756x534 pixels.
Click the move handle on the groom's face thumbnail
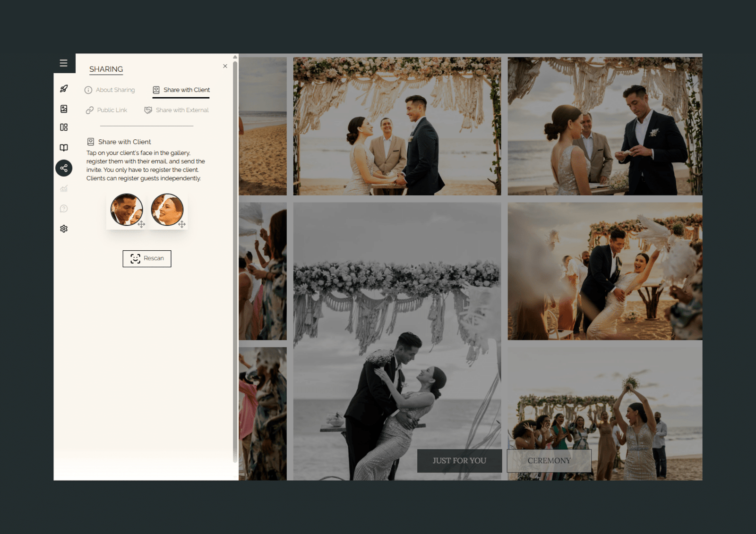[x=141, y=224]
